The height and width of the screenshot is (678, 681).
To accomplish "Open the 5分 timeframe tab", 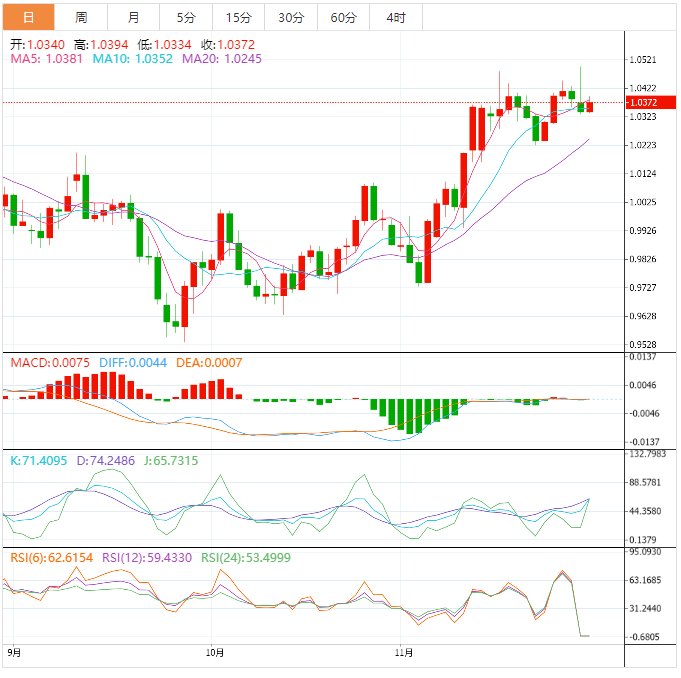I will tap(186, 17).
